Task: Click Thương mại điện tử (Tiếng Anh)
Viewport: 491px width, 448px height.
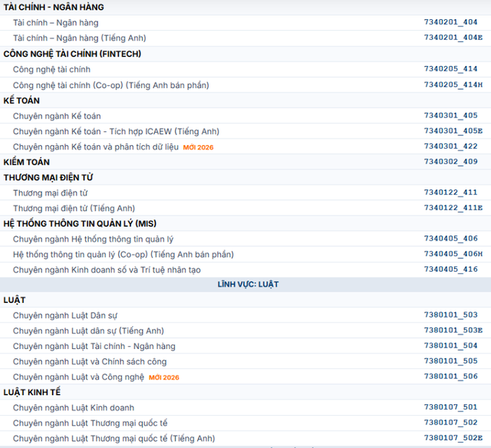Action: point(74,208)
